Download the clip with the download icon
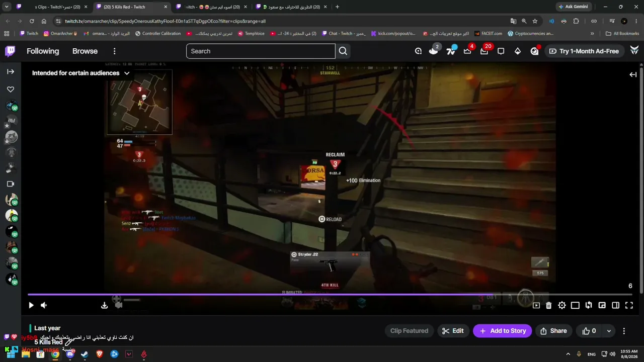Viewport: 644px width, 362px height. (x=104, y=305)
